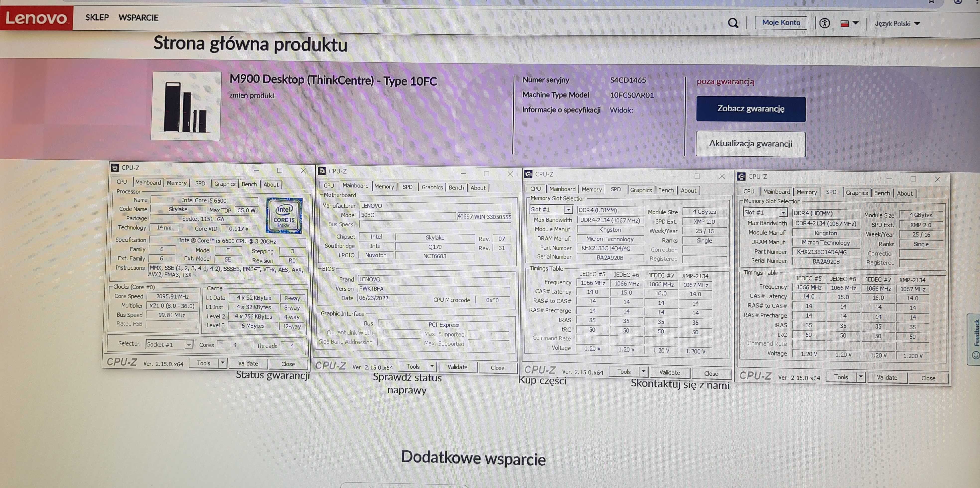Open the SKLEP menu
The image size is (980, 488).
97,17
